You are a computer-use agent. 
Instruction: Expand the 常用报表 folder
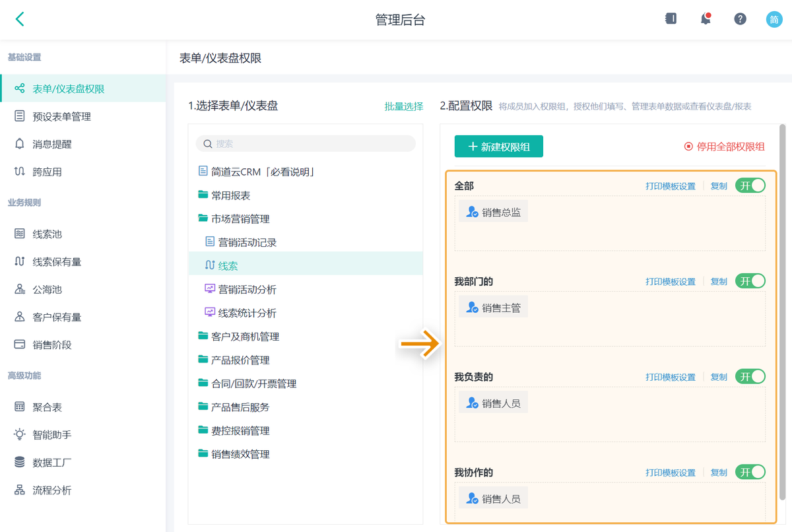[x=230, y=195]
